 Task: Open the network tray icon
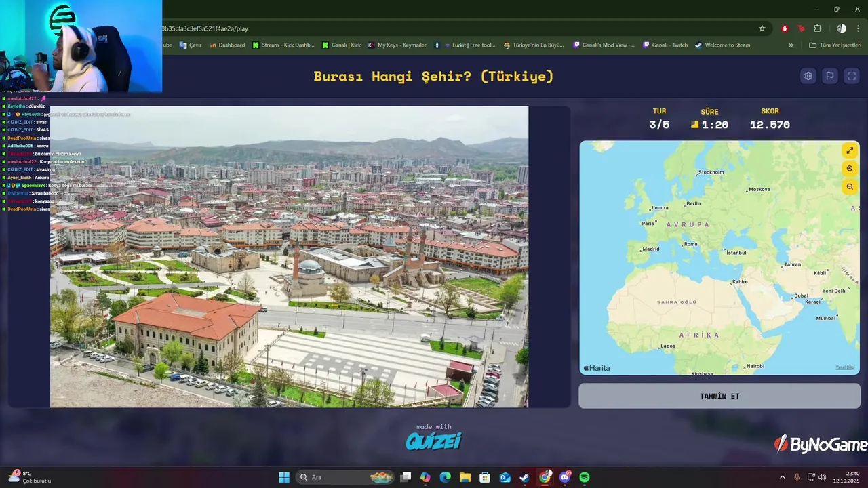click(x=811, y=477)
